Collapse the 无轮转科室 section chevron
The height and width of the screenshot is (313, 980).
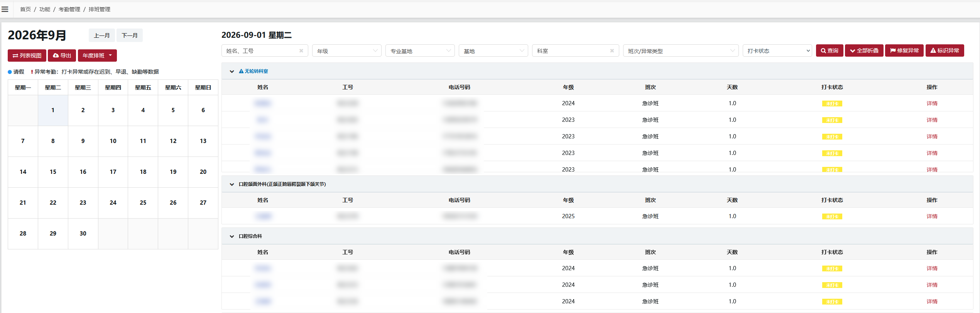coord(232,71)
